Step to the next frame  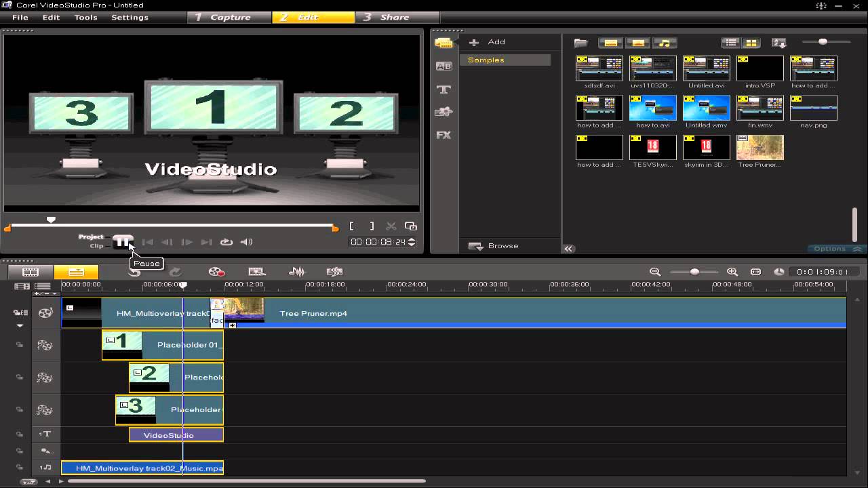pyautogui.click(x=186, y=242)
